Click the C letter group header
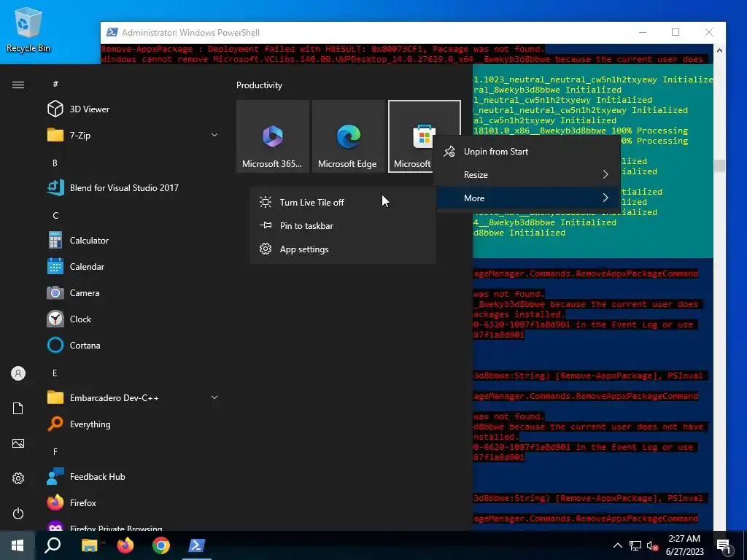This screenshot has height=560, width=747. pos(55,215)
